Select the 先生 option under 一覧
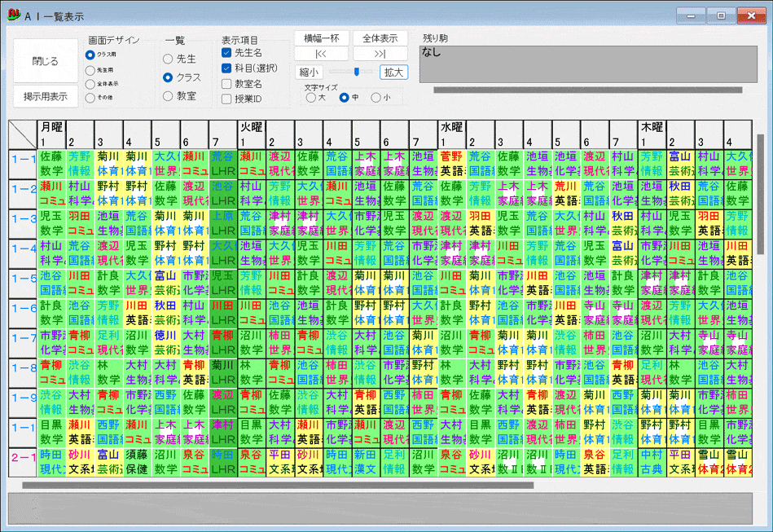Screen dimensions: 773x532 click(169, 58)
